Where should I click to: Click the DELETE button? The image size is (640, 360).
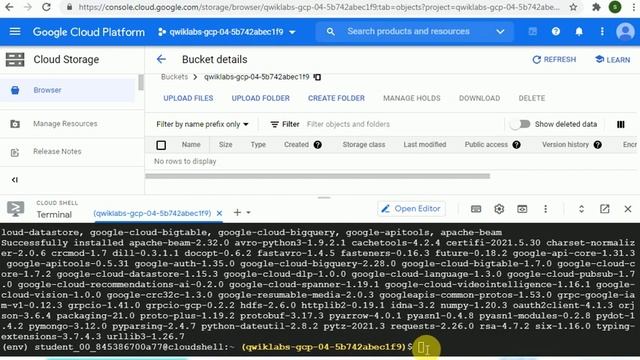[x=531, y=98]
